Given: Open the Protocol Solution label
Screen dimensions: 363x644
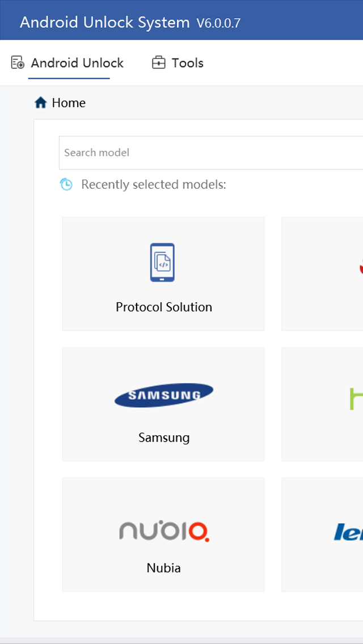Looking at the screenshot, I should [x=163, y=307].
